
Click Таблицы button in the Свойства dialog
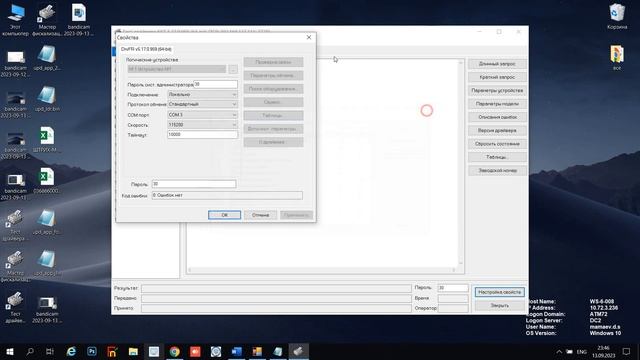pyautogui.click(x=273, y=116)
